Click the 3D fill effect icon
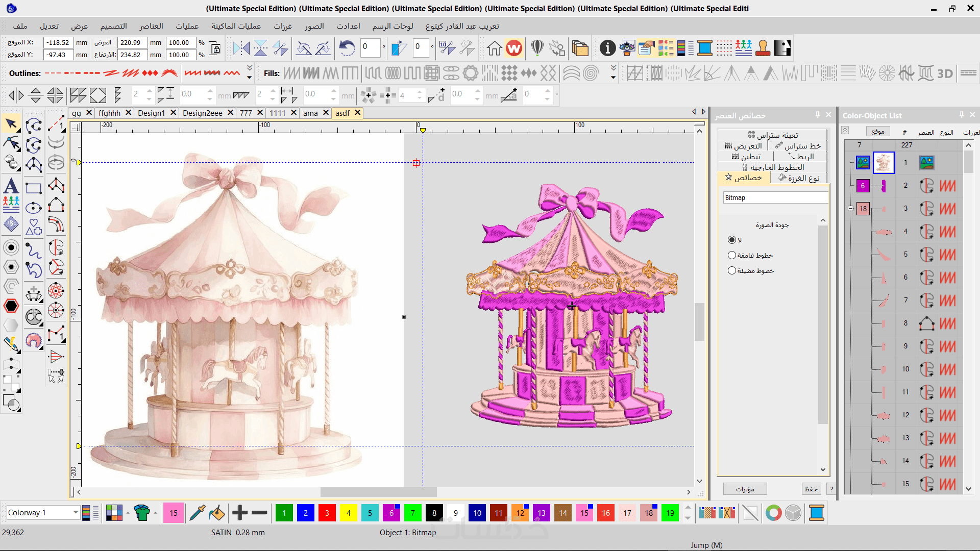 click(945, 73)
